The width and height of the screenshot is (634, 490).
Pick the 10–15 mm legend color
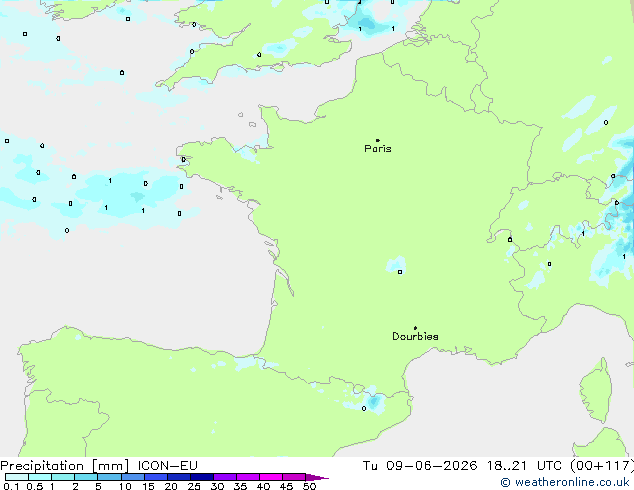(133, 477)
